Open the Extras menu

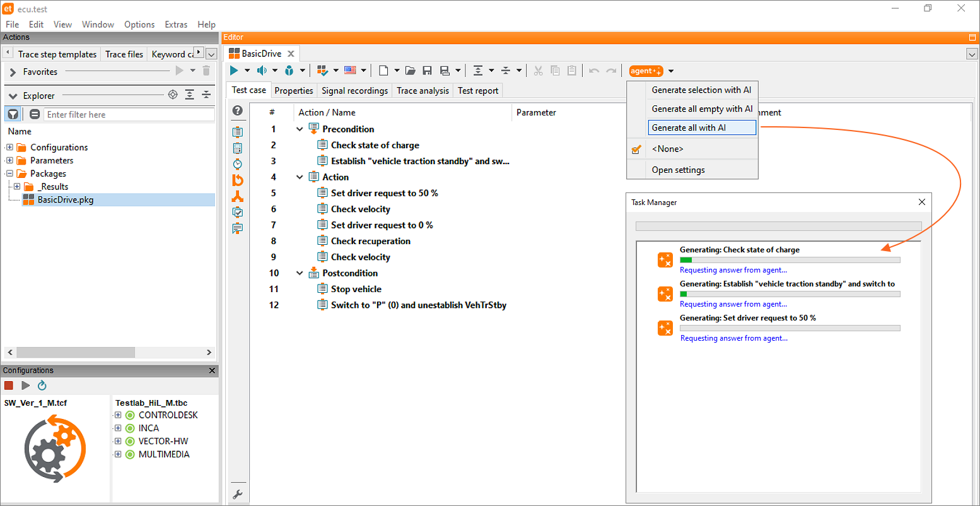click(x=176, y=25)
